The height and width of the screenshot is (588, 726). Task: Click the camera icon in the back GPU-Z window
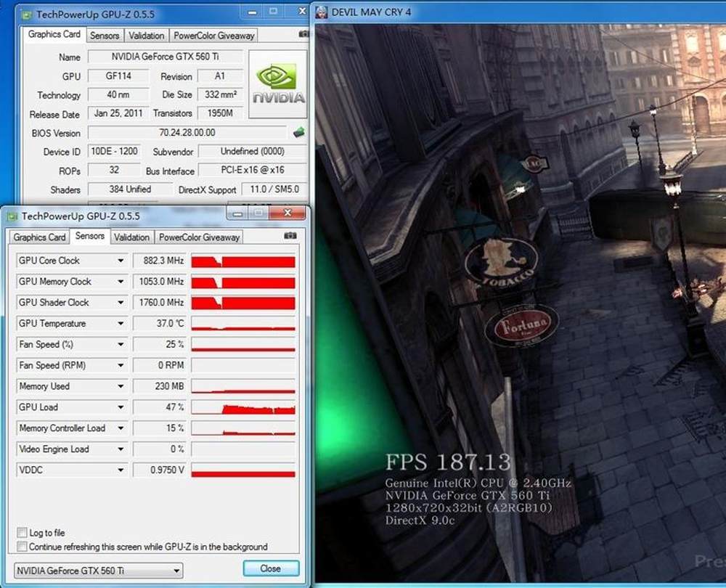coord(303,34)
